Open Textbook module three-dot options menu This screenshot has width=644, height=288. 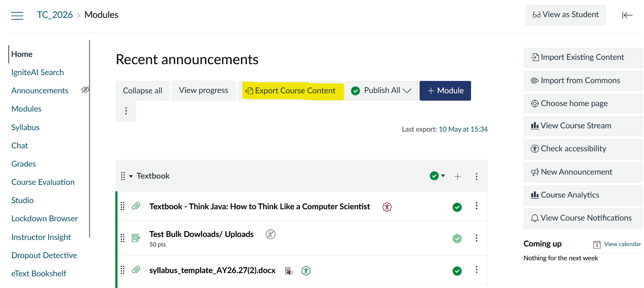click(476, 176)
